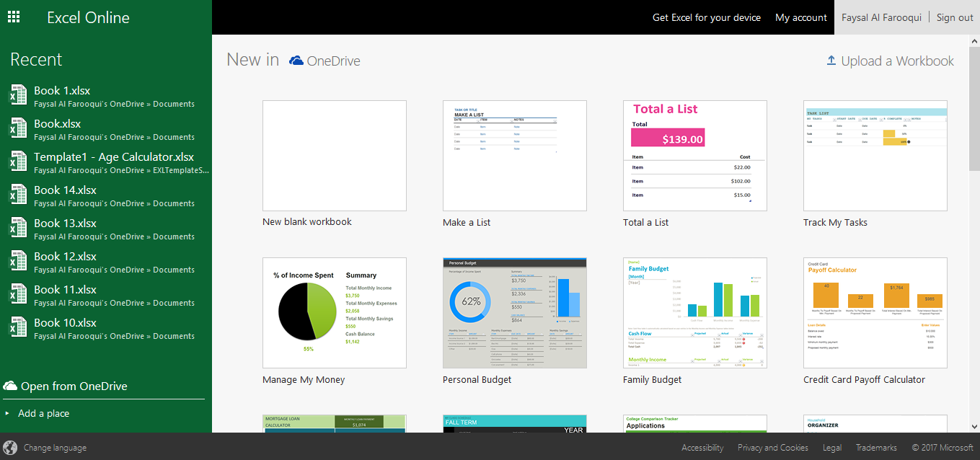
Task: Open Get Excel for your device
Action: (707, 17)
